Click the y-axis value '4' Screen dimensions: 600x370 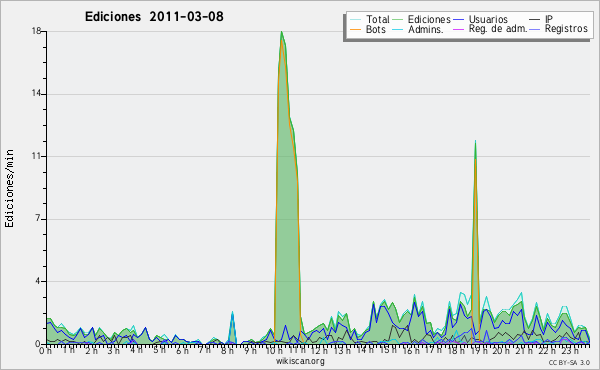click(x=38, y=281)
